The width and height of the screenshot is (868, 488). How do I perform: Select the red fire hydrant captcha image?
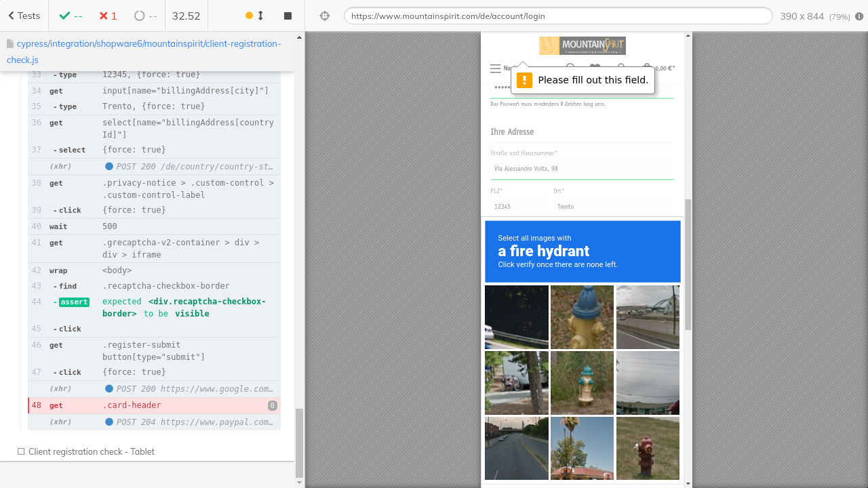pyautogui.click(x=648, y=448)
